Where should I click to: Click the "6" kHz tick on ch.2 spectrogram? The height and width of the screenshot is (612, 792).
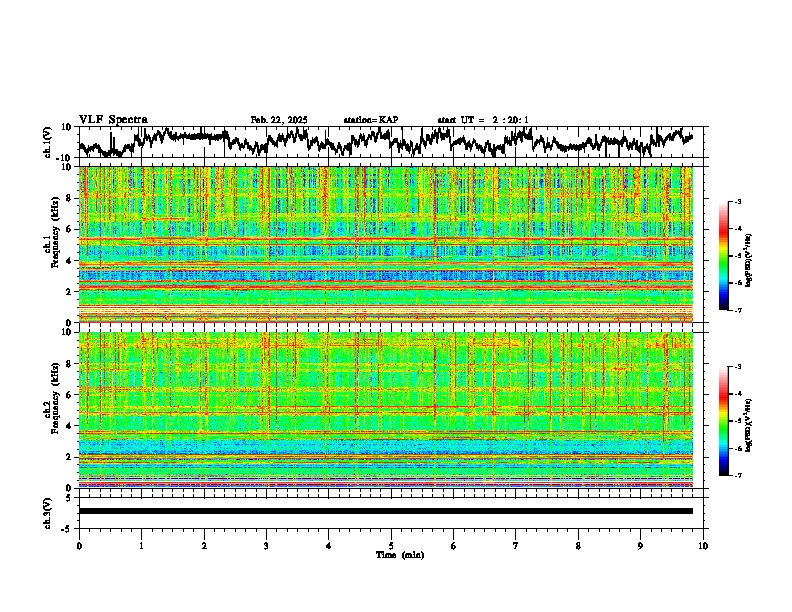[70, 394]
